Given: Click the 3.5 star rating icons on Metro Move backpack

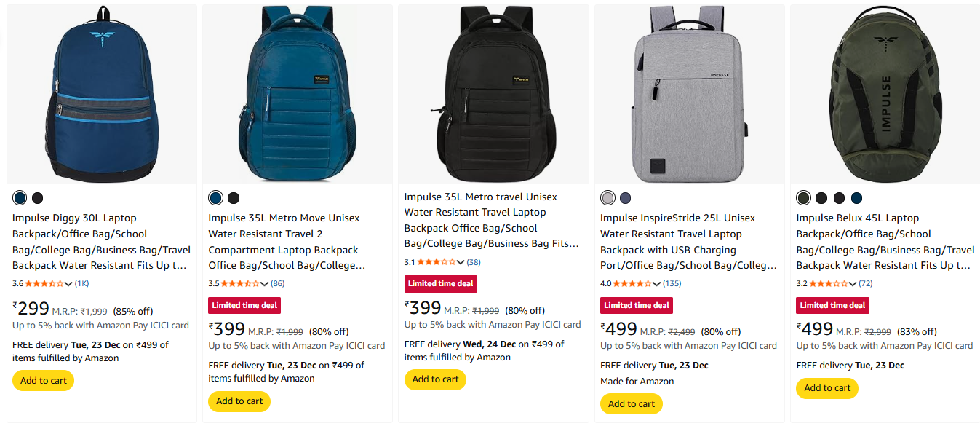Looking at the screenshot, I should coord(240,283).
